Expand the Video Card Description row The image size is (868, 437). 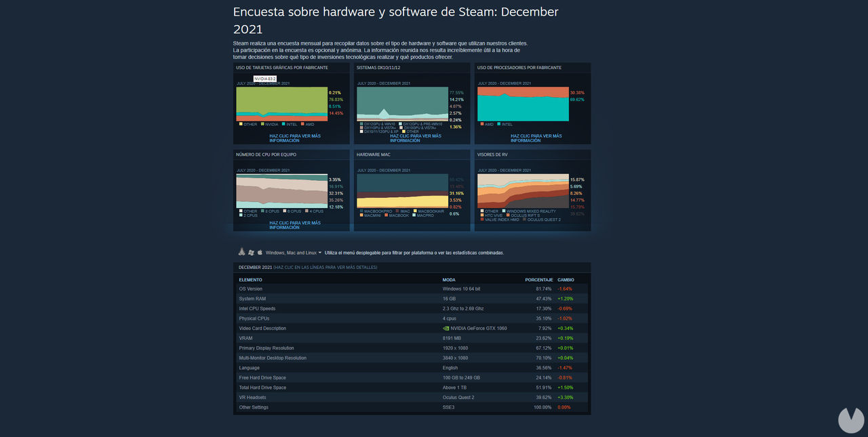pyautogui.click(x=412, y=329)
